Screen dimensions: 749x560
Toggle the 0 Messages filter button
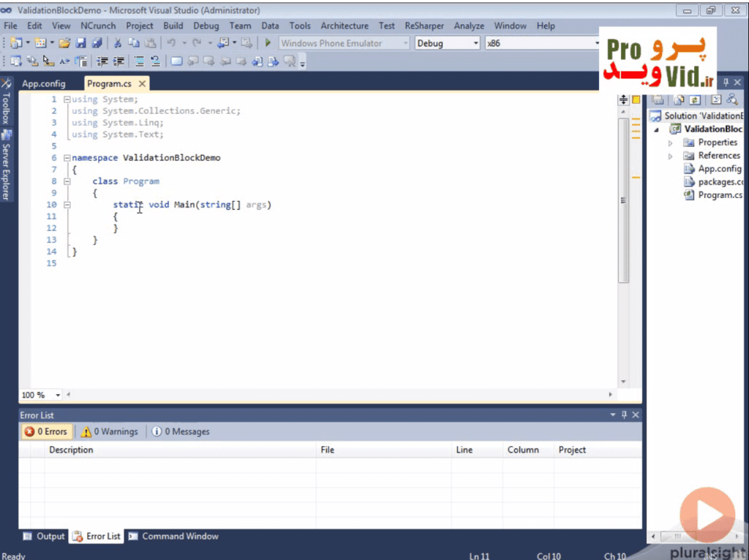coord(181,431)
